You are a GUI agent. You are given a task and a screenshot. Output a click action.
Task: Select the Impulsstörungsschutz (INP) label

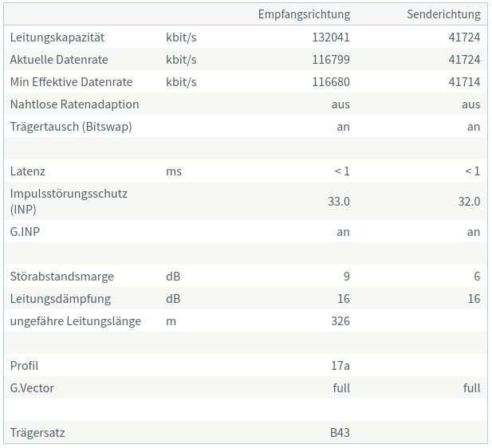point(69,201)
